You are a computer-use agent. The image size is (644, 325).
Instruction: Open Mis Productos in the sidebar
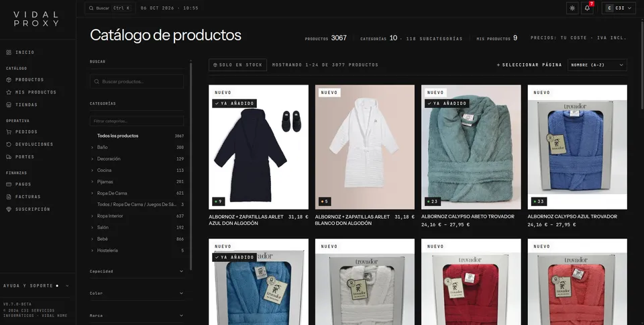pos(36,92)
